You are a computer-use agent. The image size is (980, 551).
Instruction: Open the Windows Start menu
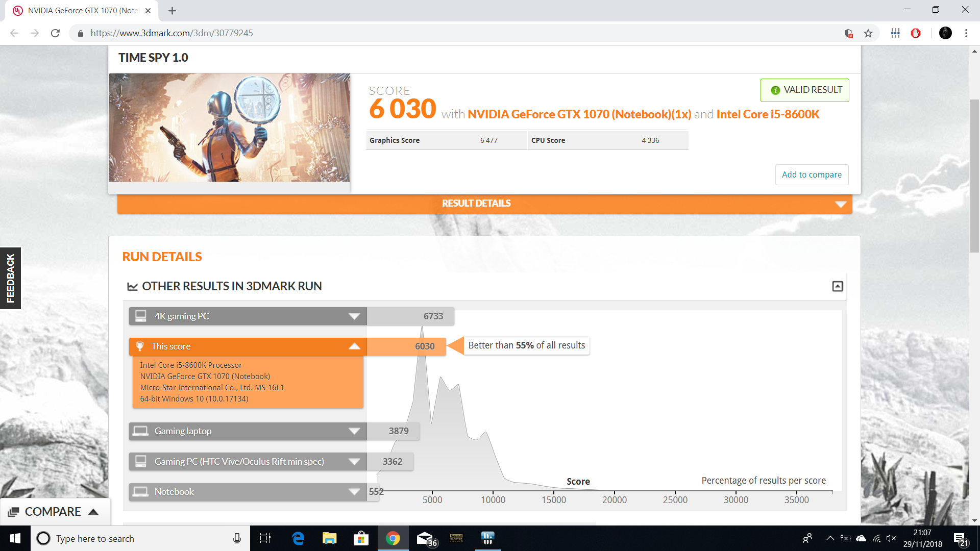tap(15, 538)
